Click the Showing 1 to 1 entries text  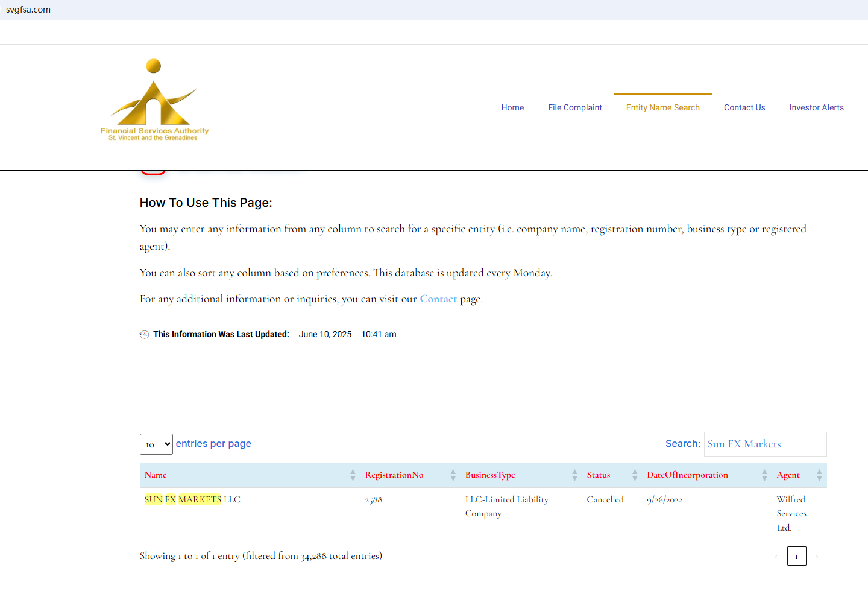pos(261,556)
